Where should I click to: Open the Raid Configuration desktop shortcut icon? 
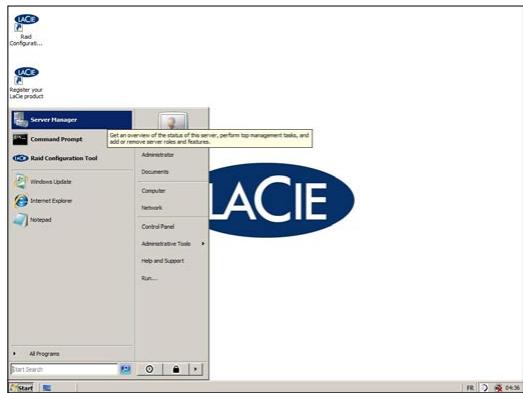(26, 23)
